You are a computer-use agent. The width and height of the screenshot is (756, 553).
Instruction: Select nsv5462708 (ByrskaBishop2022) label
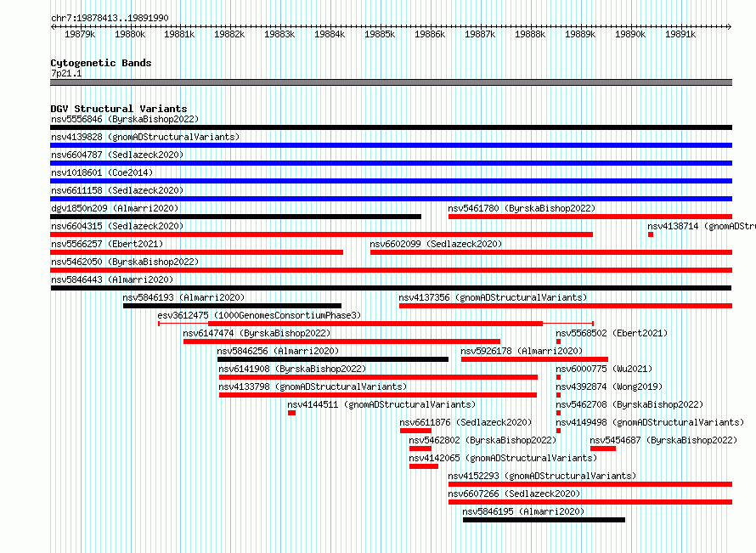click(629, 404)
